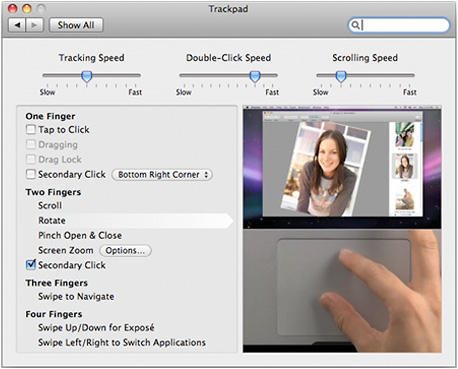The image size is (458, 369).
Task: Click the trackpad gesture preview video
Action: click(342, 229)
